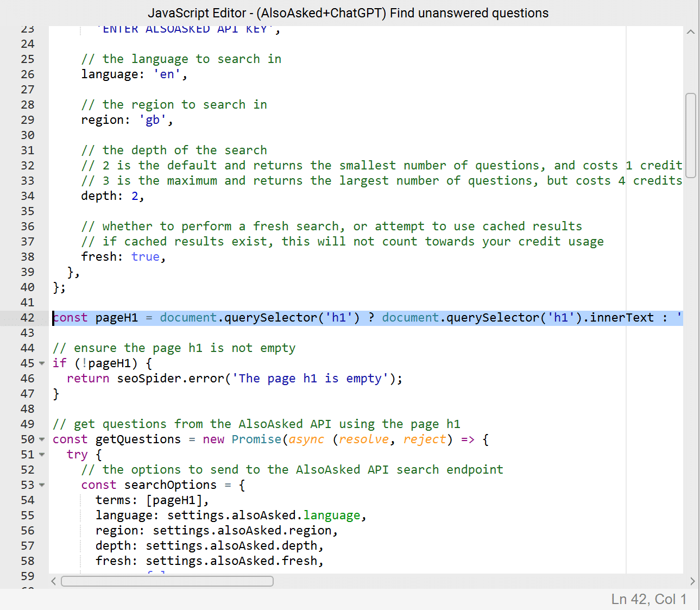Click the vertical scrollbar up arrow
The height and width of the screenshot is (610, 700).
(691, 32)
